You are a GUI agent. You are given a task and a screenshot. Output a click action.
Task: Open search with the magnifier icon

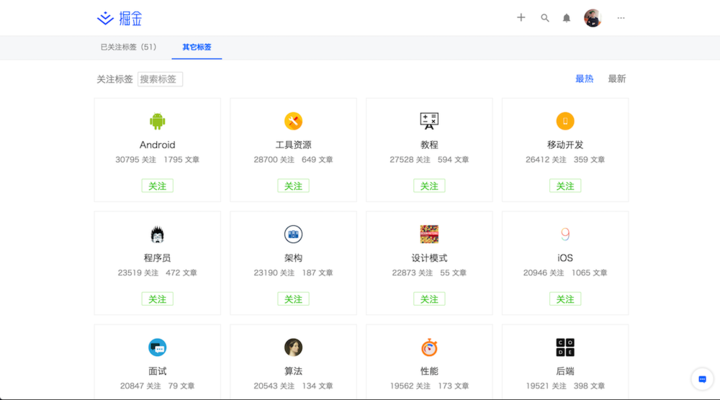pos(545,18)
